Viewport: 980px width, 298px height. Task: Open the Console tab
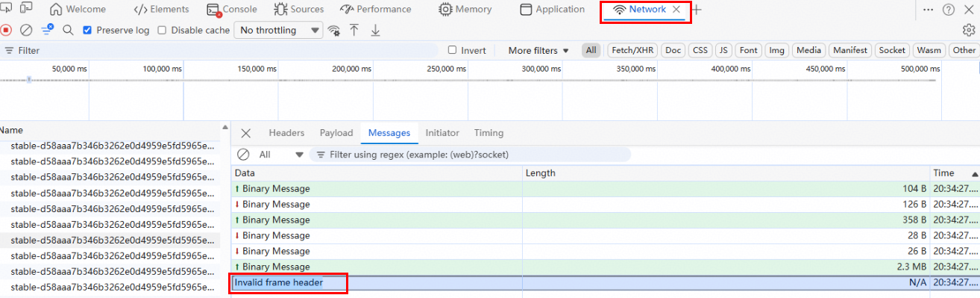[x=231, y=10]
